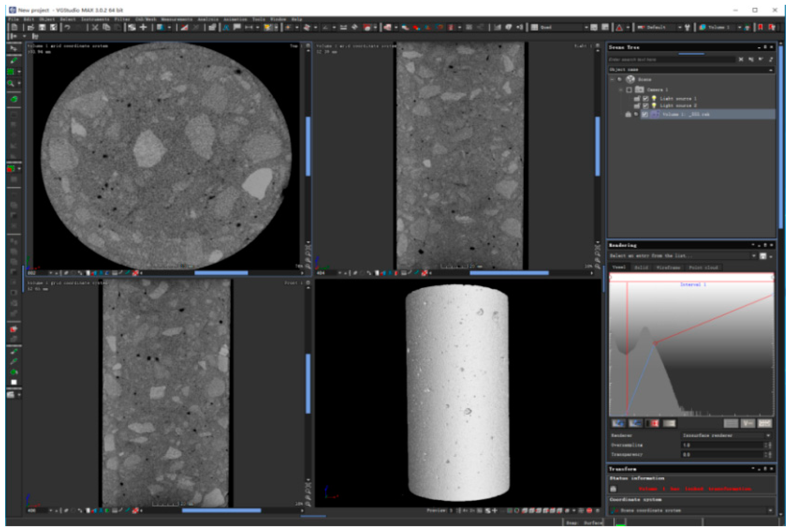
Task: Uncheck the Light source 1 checkbox
Action: [x=645, y=99]
